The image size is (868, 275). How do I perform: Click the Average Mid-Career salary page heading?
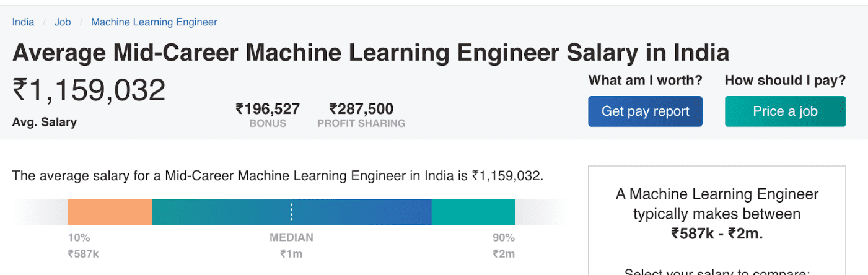pyautogui.click(x=370, y=53)
